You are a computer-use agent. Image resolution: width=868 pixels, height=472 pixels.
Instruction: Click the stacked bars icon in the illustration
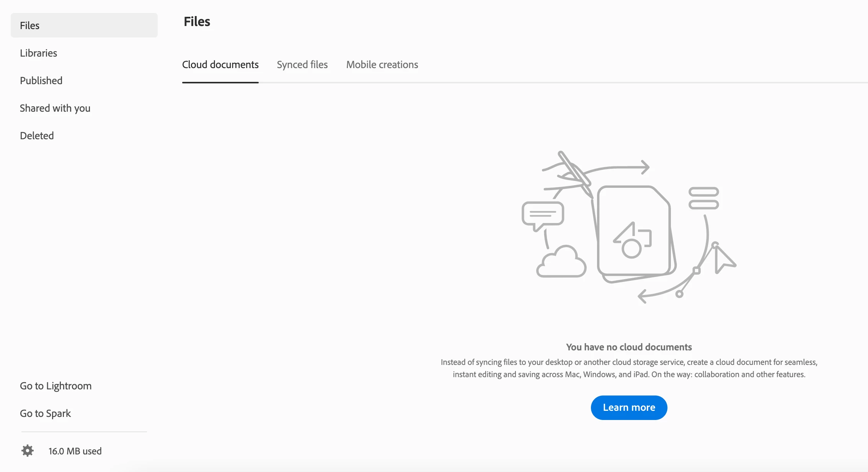click(703, 198)
